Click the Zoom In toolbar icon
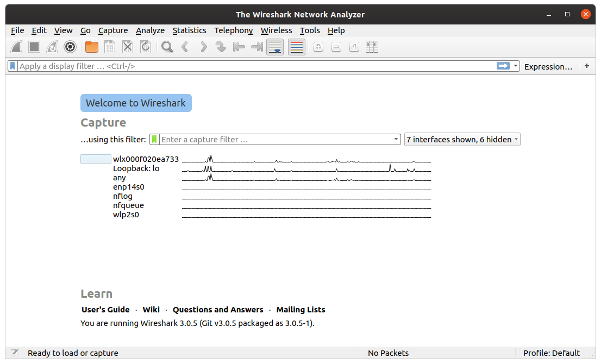This screenshot has width=601, height=364. pos(318,47)
